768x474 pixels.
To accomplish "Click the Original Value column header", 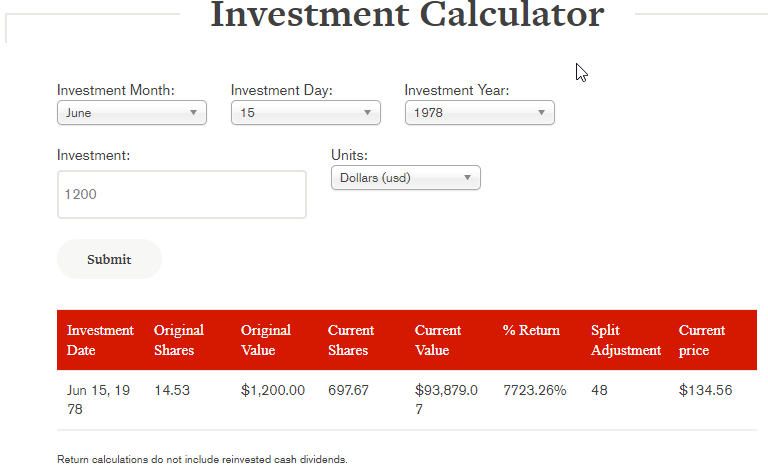I will click(266, 340).
